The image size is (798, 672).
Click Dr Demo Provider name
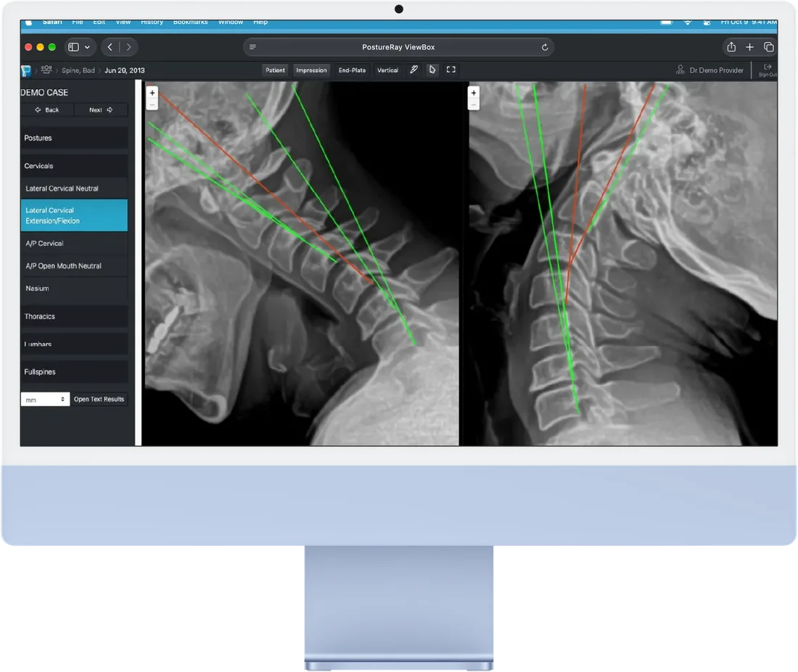pos(717,70)
